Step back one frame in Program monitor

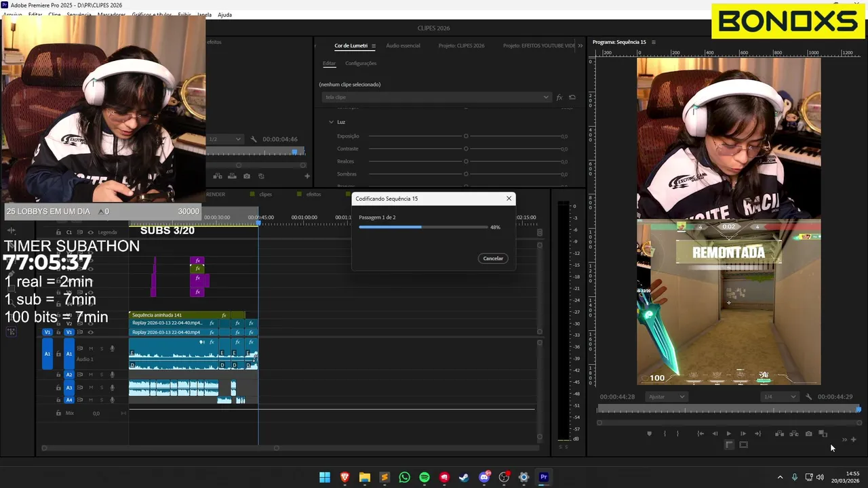pos(715,434)
